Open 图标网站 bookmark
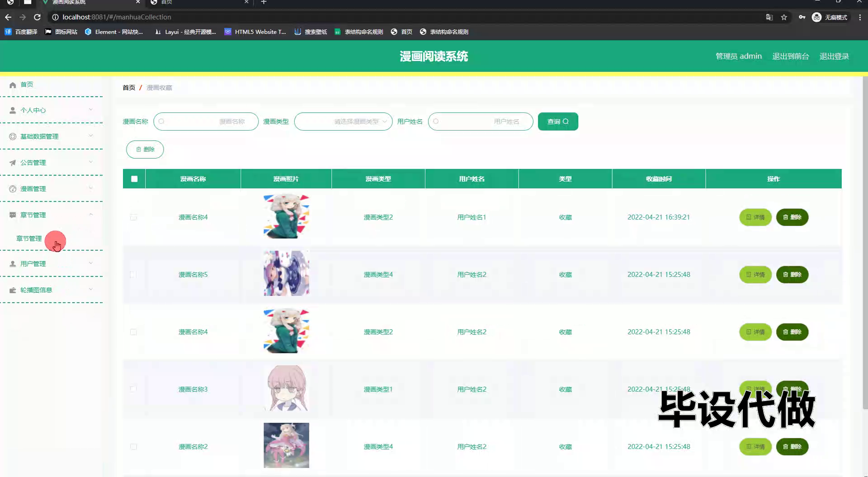This screenshot has width=868, height=477. pyautogui.click(x=61, y=32)
